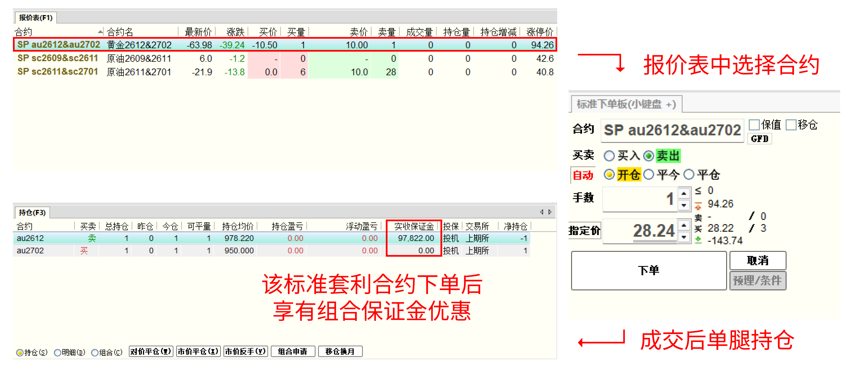This screenshot has width=868, height=386.
Task: Switch to the 报价表(F1) tab
Action: [x=36, y=18]
